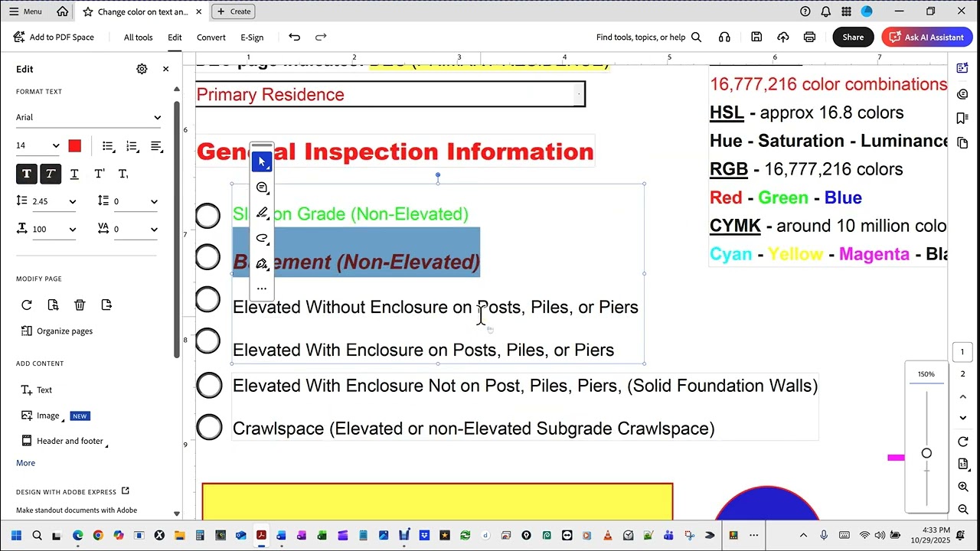Click the delete page trash icon
Image resolution: width=980 pixels, height=551 pixels.
[80, 305]
